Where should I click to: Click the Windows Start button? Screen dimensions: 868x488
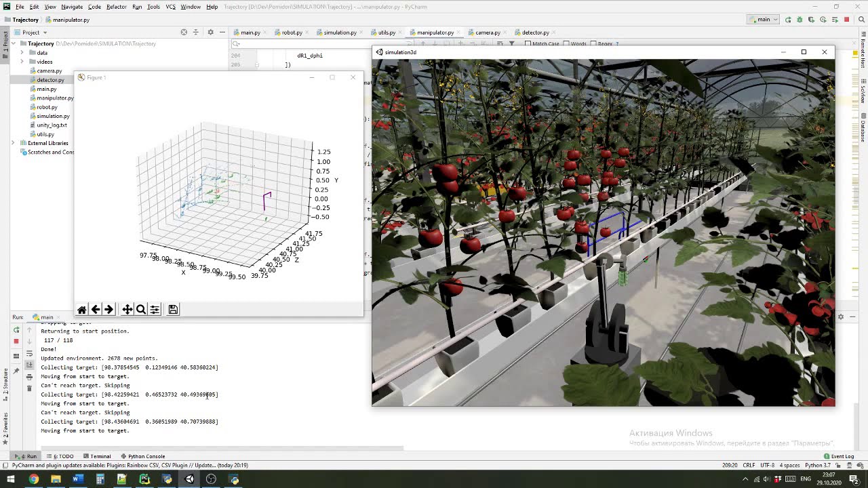coord(10,479)
